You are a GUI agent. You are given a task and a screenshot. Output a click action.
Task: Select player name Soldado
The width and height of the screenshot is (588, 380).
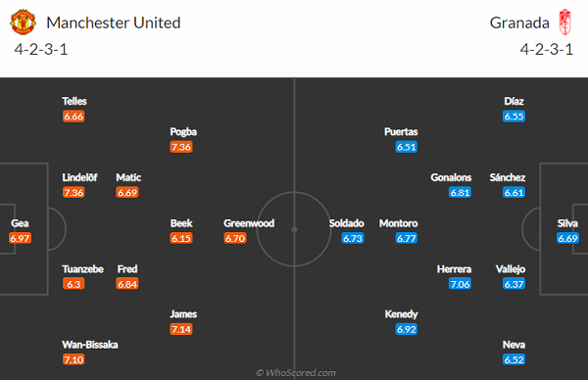347,223
